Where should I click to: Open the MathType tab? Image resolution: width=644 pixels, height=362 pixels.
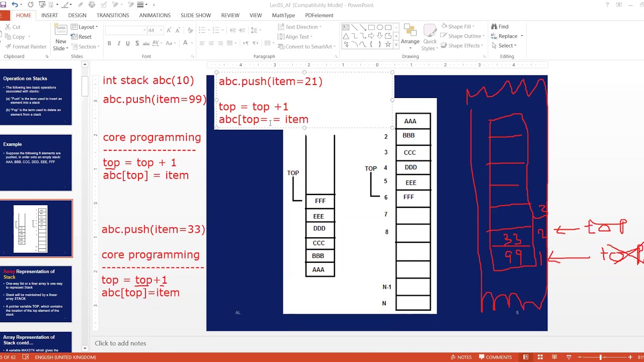[x=283, y=15]
